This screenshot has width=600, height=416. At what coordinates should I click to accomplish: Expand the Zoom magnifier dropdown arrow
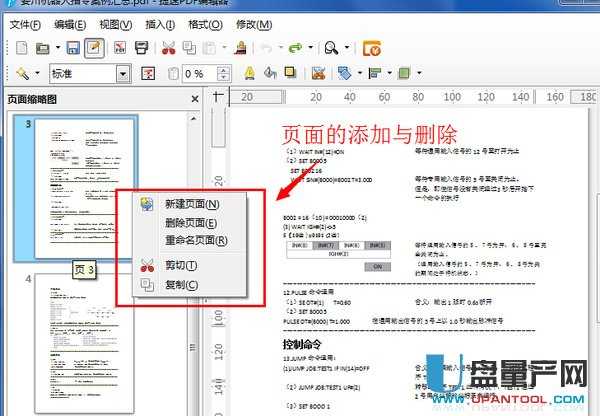345,48
